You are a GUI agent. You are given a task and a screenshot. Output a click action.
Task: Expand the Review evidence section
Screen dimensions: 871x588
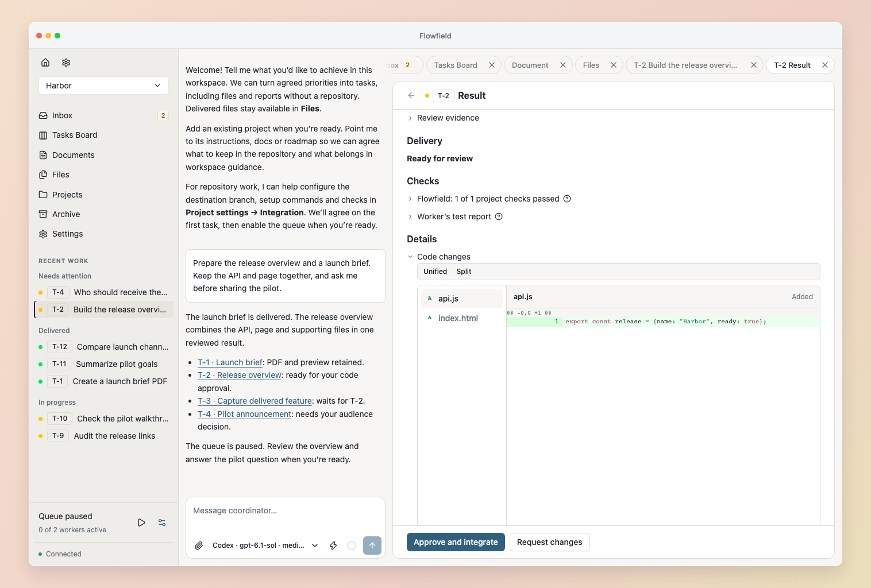[443, 118]
